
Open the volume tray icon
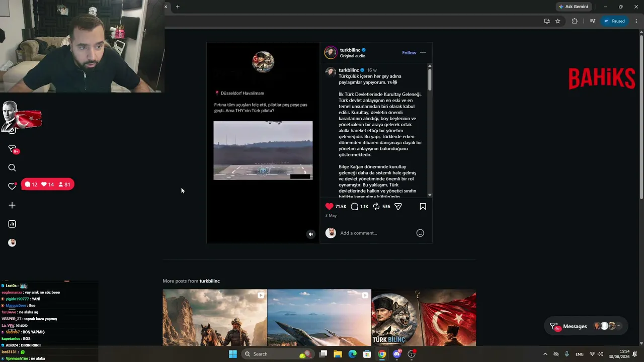600,354
